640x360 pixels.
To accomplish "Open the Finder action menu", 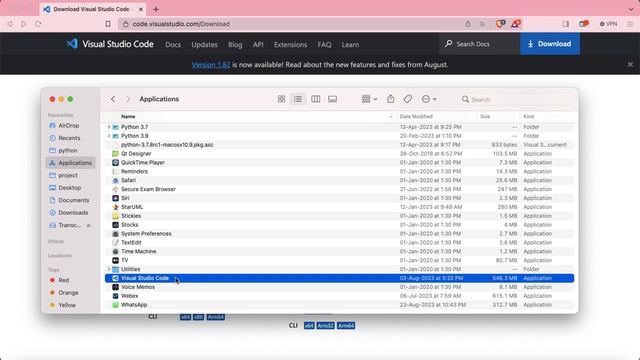I will coord(429,99).
